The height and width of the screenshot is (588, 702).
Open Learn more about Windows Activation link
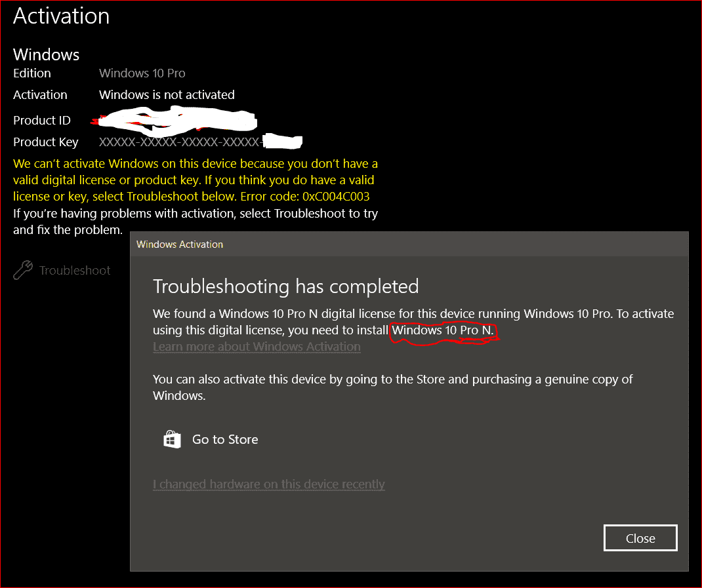257,347
